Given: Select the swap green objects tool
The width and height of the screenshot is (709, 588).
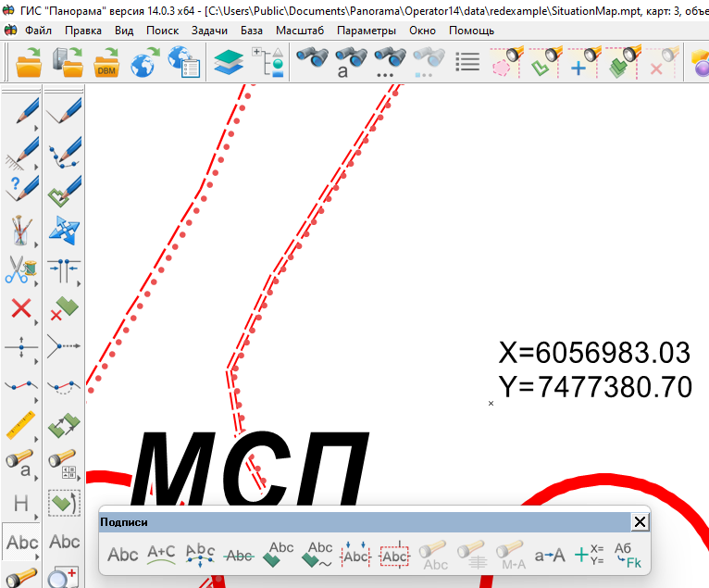Looking at the screenshot, I should [x=64, y=426].
